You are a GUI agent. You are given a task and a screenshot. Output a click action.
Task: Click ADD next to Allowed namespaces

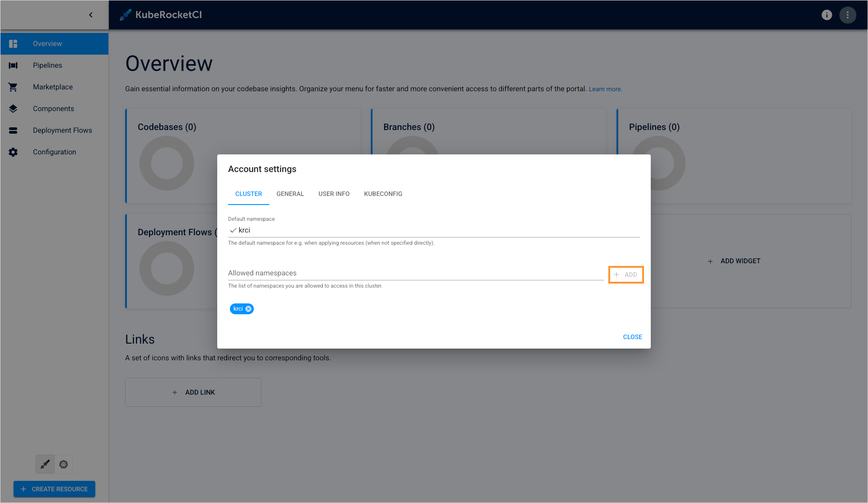626,275
